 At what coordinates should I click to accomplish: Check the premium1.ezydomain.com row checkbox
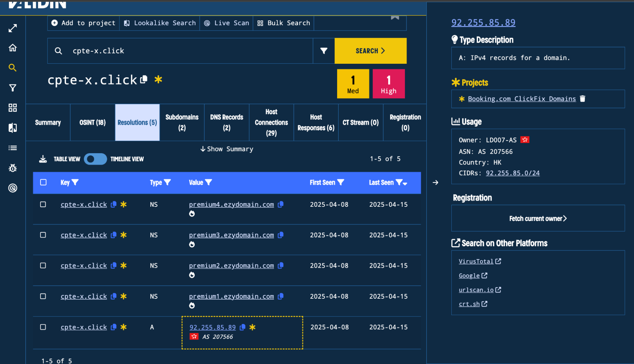(x=43, y=296)
